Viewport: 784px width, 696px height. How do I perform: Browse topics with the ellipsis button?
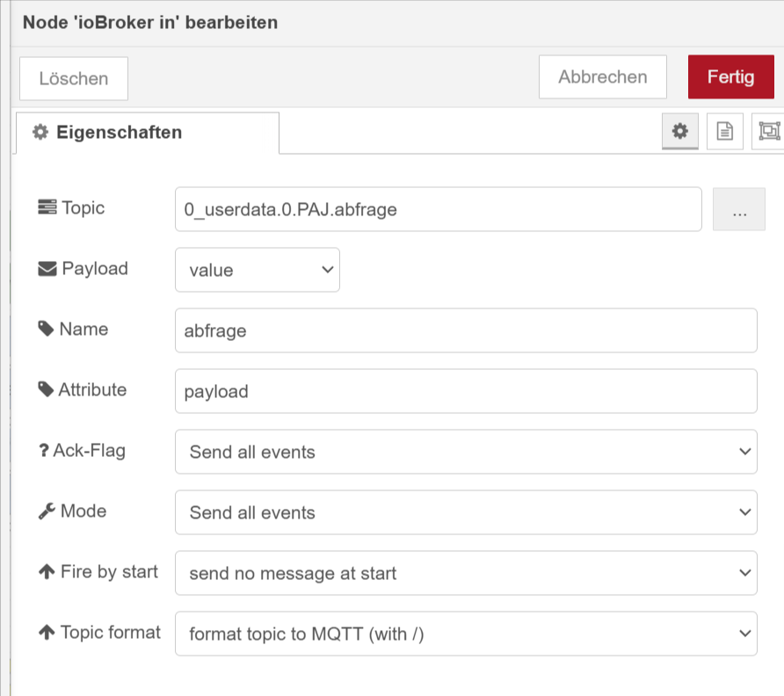739,209
